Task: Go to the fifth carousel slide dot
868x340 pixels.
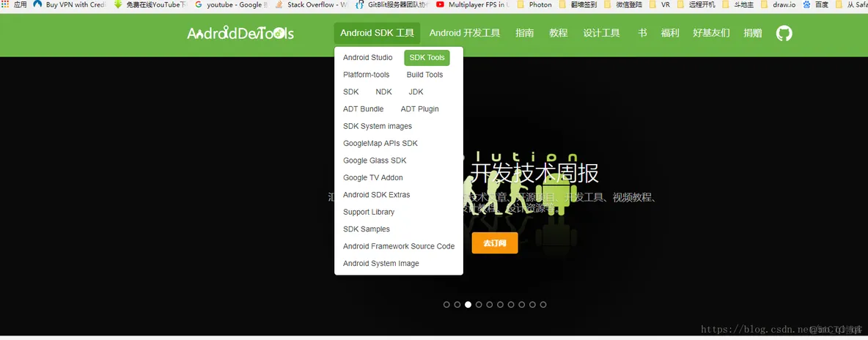Action: pos(490,305)
